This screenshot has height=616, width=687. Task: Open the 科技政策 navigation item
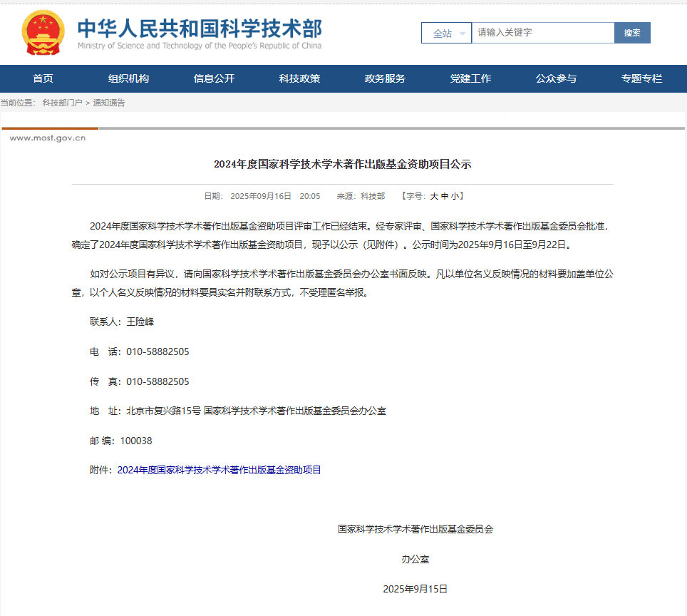299,78
